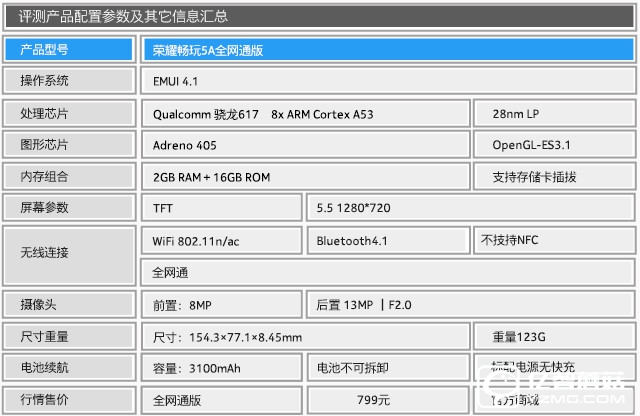
Task: Select the 操作系统 label
Action: [x=69, y=80]
